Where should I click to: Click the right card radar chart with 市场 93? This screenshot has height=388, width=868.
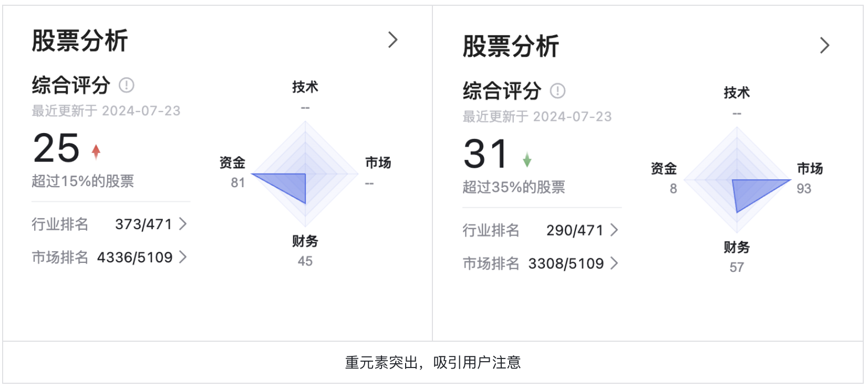[x=737, y=180]
